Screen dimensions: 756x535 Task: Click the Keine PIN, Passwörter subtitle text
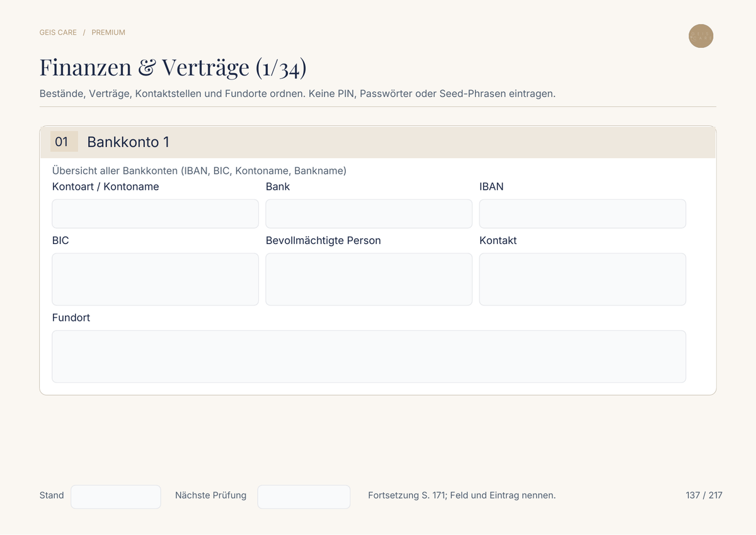pyautogui.click(x=432, y=93)
